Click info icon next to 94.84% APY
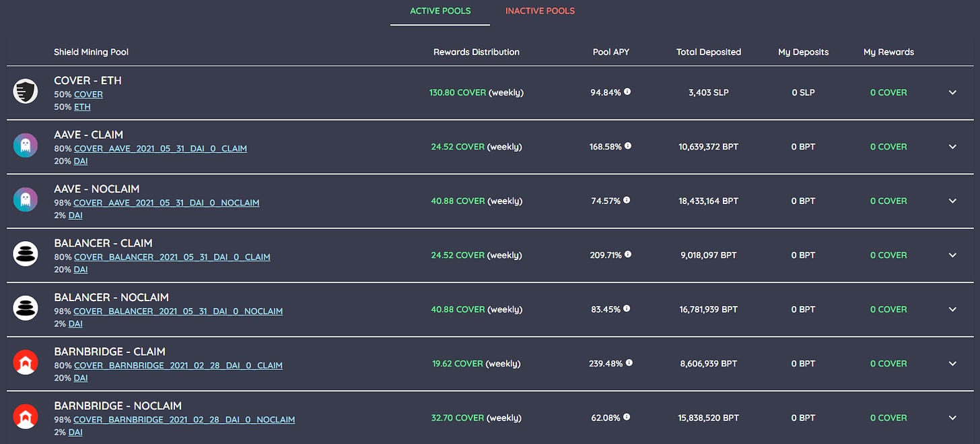Screen dimensions: 980x444 (x=627, y=92)
